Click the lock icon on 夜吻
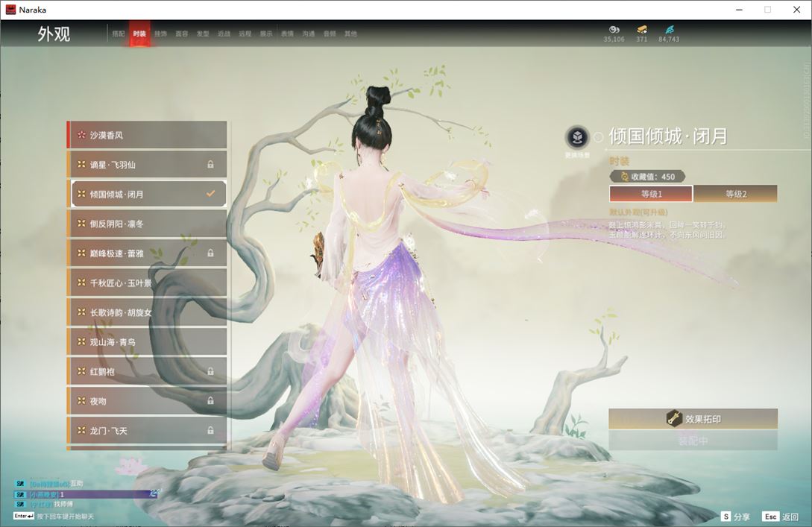812x527 pixels. [210, 401]
